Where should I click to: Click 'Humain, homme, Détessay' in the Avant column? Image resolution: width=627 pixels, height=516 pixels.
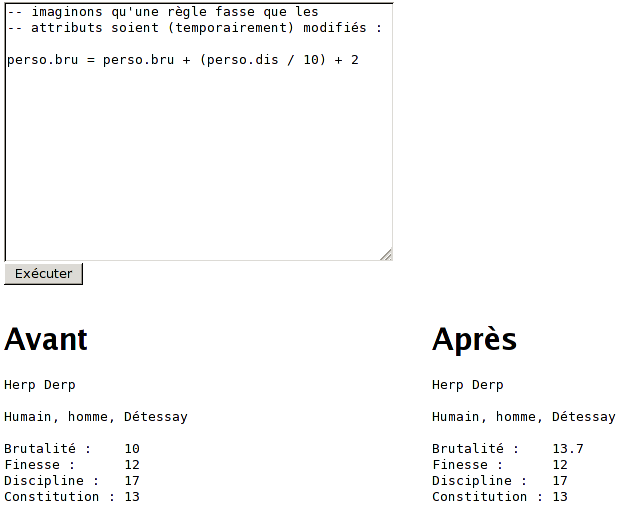(96, 417)
